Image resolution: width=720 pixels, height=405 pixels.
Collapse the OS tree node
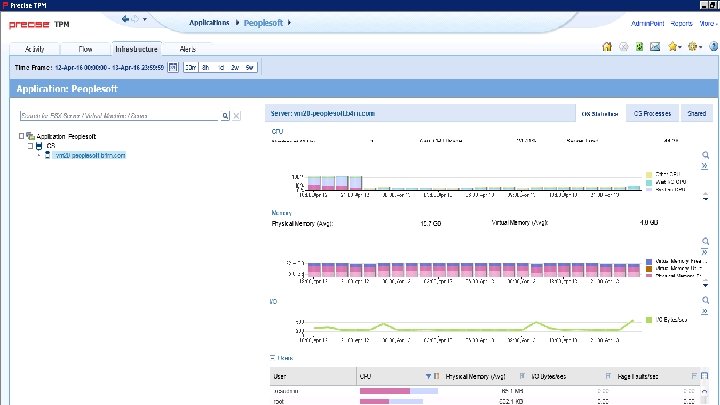click(30, 146)
